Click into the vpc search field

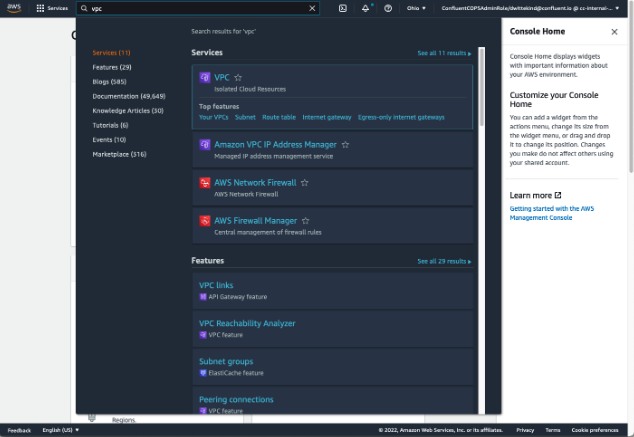pyautogui.click(x=198, y=8)
